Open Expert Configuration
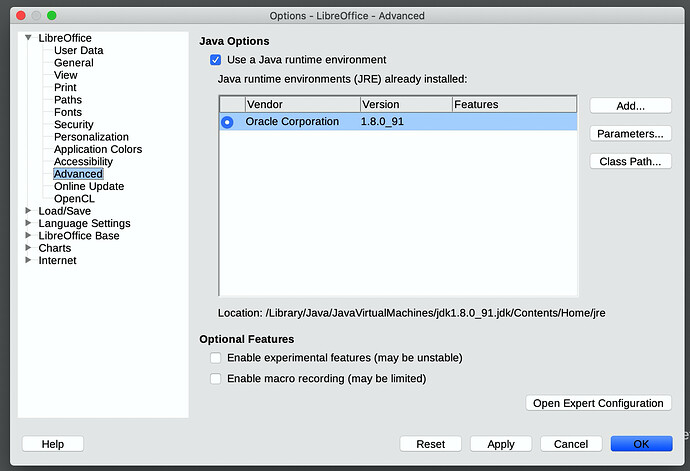The image size is (690, 471). tap(598, 403)
